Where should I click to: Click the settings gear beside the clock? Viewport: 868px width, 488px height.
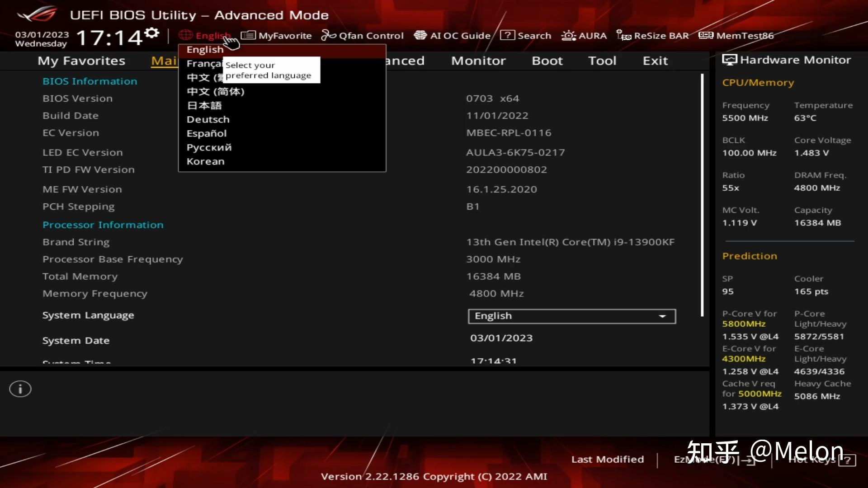[152, 33]
